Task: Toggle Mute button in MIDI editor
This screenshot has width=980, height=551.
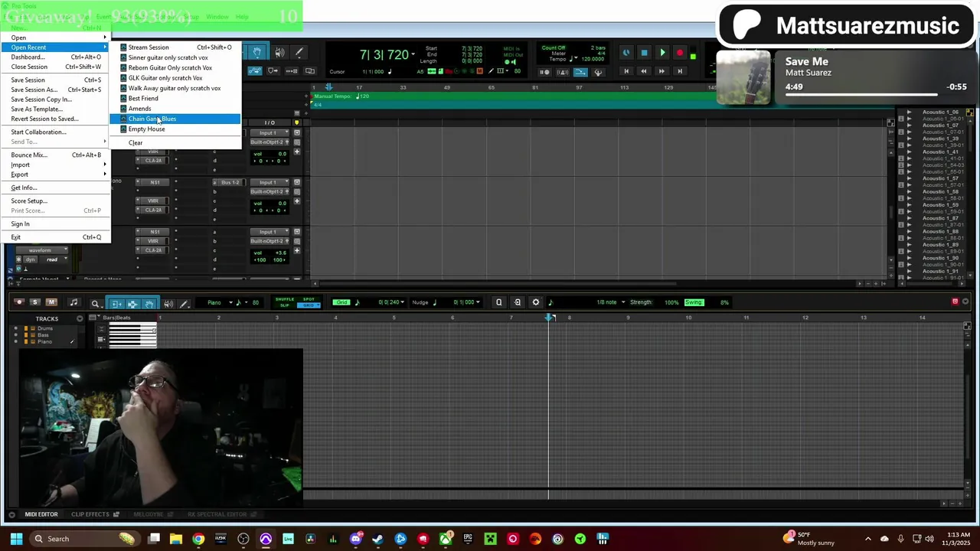Action: tap(51, 302)
